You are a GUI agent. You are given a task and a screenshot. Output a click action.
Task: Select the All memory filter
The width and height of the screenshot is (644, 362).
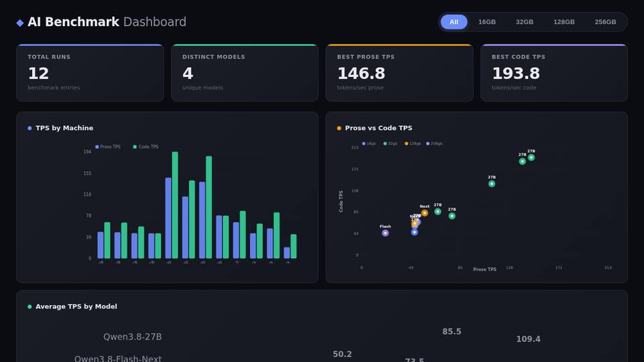[454, 21]
